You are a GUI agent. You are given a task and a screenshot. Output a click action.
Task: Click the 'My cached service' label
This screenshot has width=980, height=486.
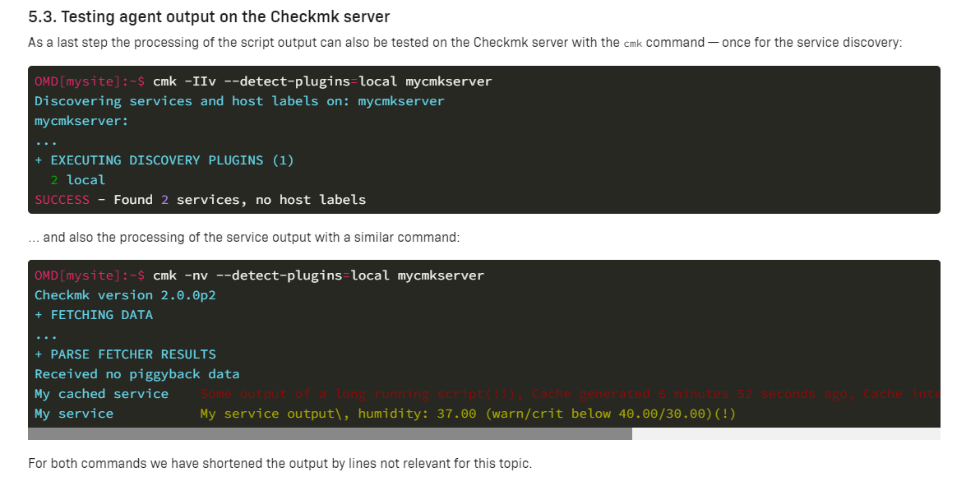101,394
